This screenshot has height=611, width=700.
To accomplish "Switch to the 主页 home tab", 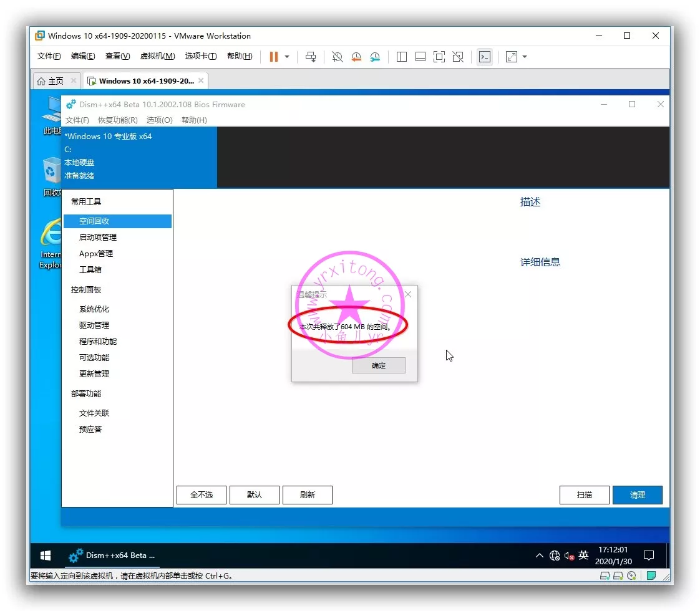I will 51,81.
